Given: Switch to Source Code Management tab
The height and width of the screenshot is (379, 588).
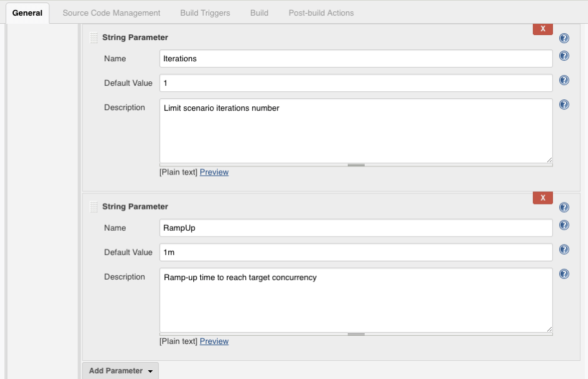Looking at the screenshot, I should [111, 13].
